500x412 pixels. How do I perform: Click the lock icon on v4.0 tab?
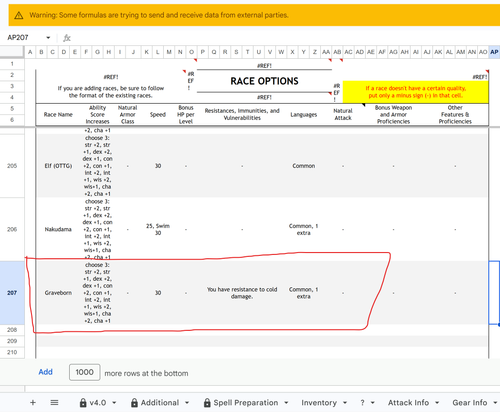[x=83, y=403]
